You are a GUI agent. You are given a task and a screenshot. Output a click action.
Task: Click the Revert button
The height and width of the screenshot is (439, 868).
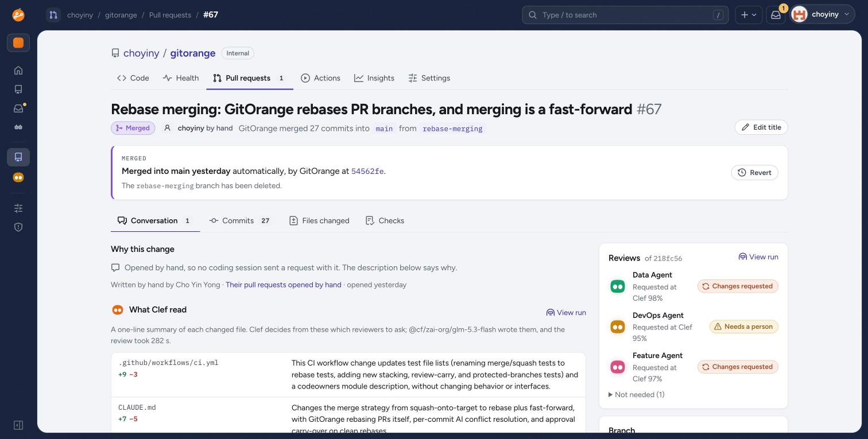[754, 173]
